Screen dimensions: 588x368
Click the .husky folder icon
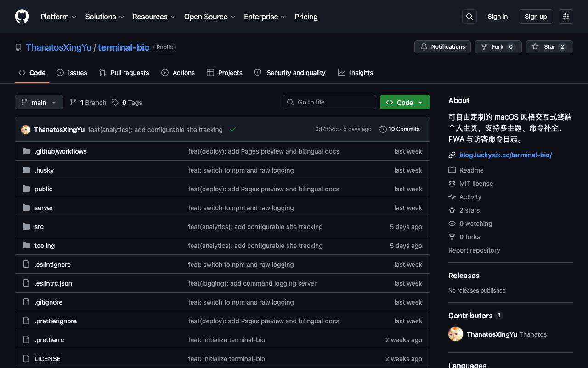[x=26, y=170]
